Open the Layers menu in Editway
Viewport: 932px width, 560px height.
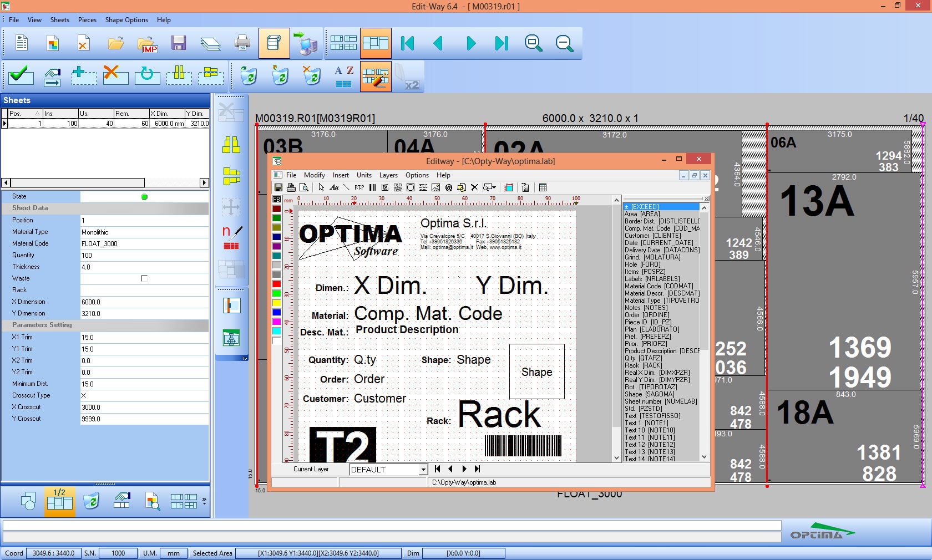pyautogui.click(x=388, y=175)
